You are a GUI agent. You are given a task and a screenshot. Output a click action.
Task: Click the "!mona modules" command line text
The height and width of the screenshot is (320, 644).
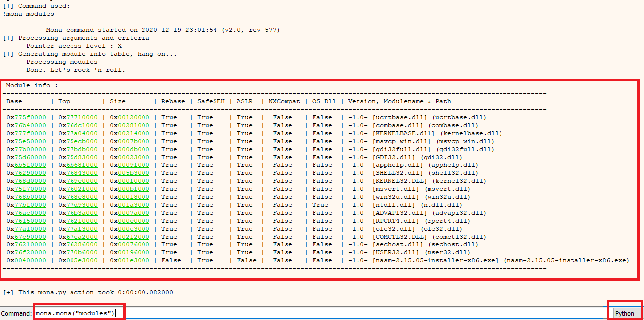[x=28, y=14]
